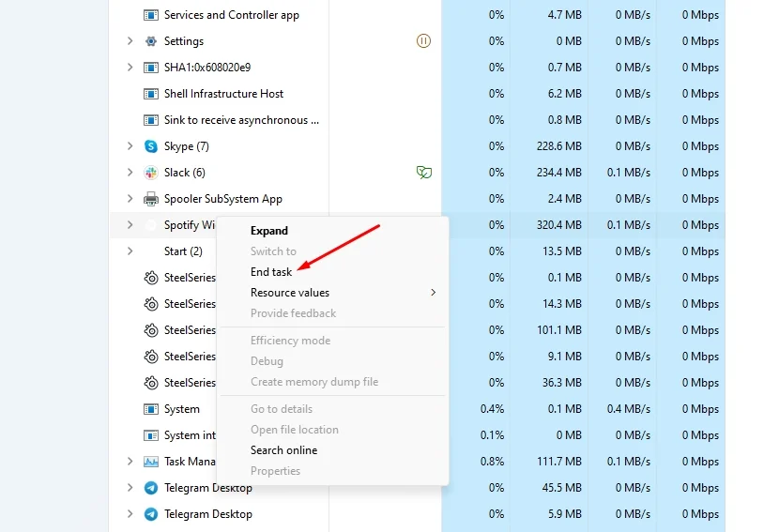Click the Spooler SubSystem printer icon
Viewport: 779px width, 532px height.
click(x=150, y=199)
